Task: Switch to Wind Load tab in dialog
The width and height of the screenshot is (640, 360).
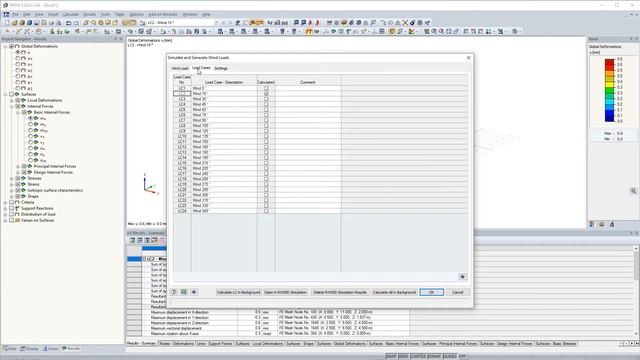Action: pos(180,68)
